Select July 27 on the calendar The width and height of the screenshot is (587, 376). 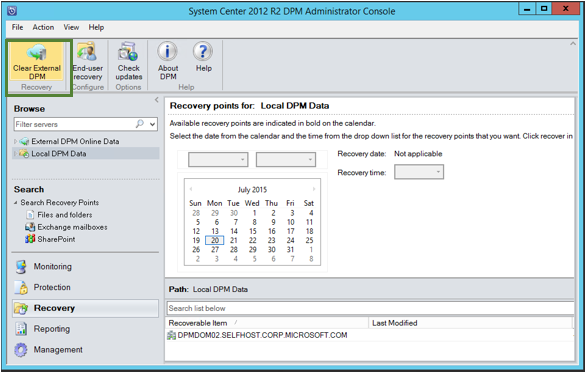(215, 250)
